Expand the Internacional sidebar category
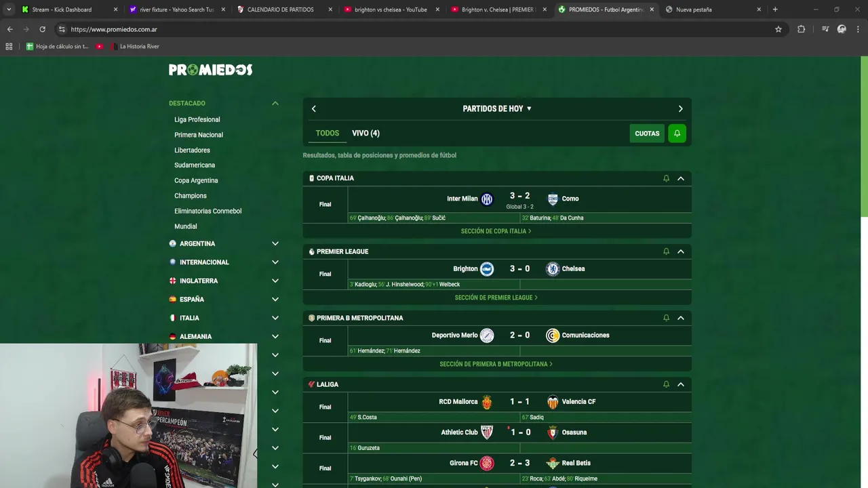Screen dimensions: 868x488 (275, 262)
